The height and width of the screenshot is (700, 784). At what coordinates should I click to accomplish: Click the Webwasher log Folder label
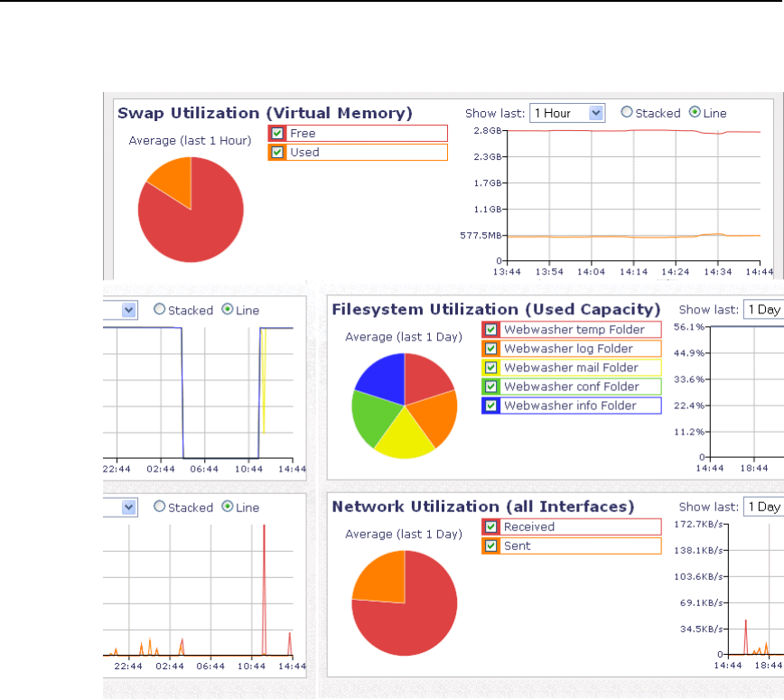568,349
